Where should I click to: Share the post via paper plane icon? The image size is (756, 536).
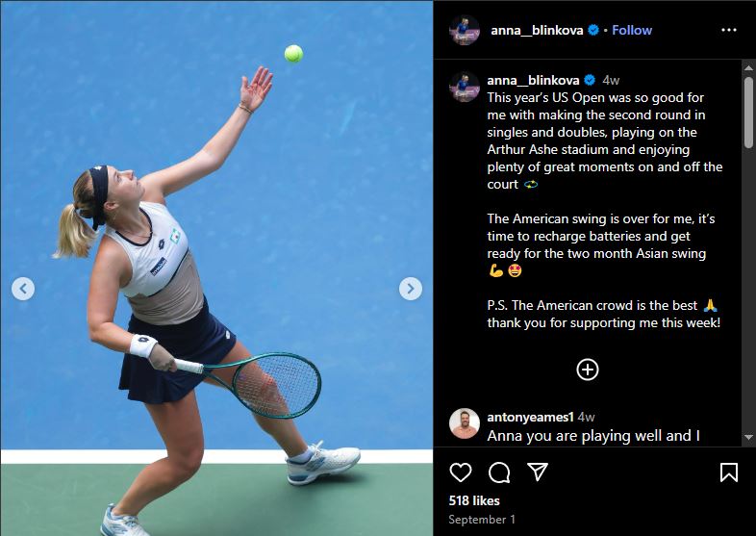click(x=537, y=472)
